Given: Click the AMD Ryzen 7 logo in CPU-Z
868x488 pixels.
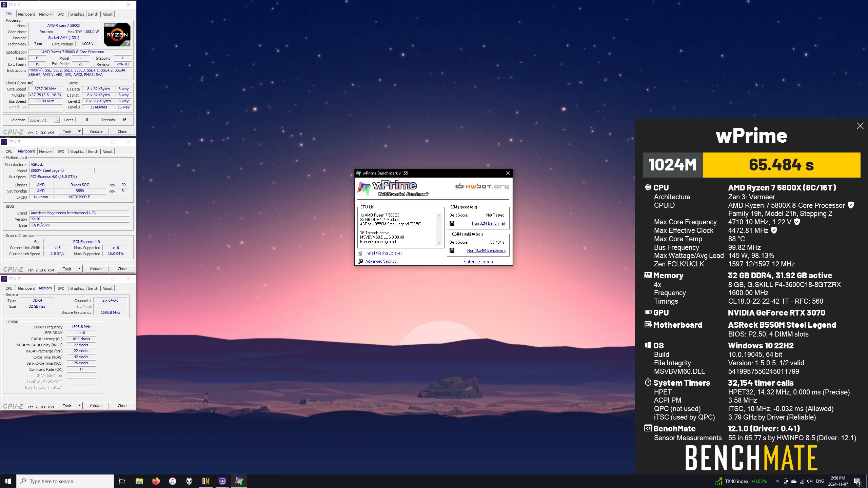Looking at the screenshot, I should (x=117, y=35).
